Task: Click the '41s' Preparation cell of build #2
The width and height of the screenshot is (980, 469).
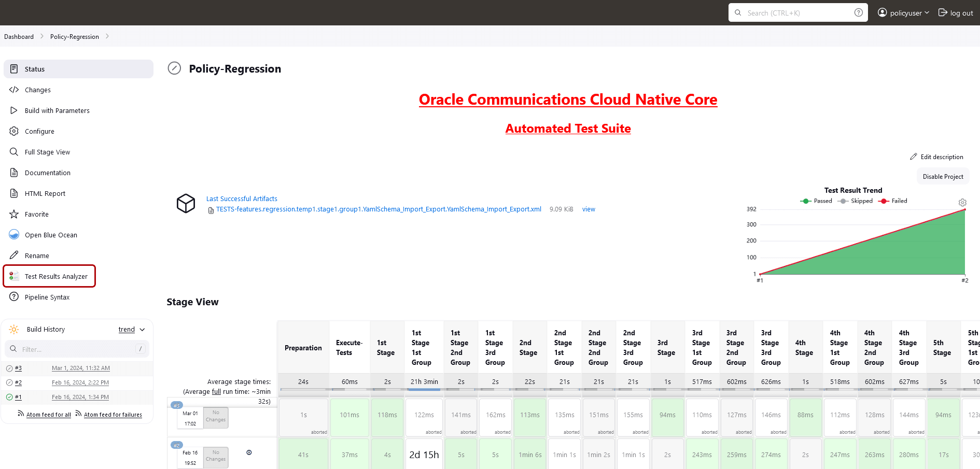Action: [303, 454]
